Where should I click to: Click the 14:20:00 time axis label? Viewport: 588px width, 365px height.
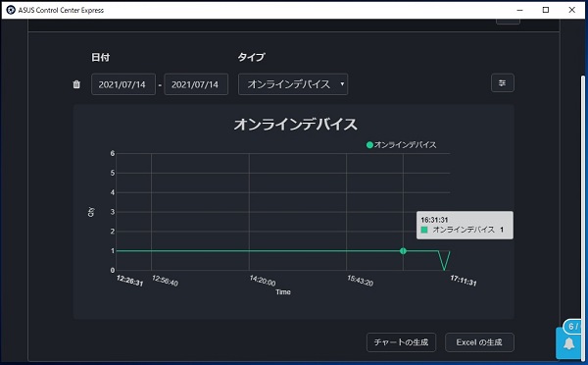[x=263, y=281]
